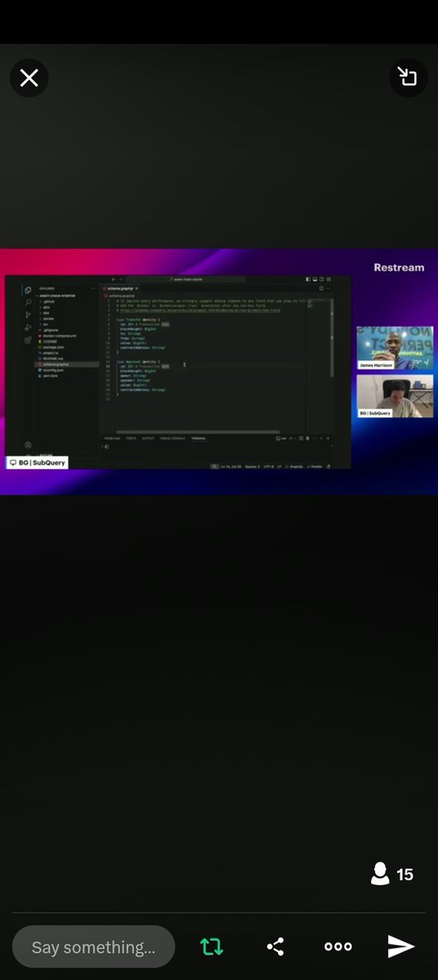The image size is (438, 980).
Task: Tap the 'BG | SubQuery' screen-share label
Action: tap(37, 462)
